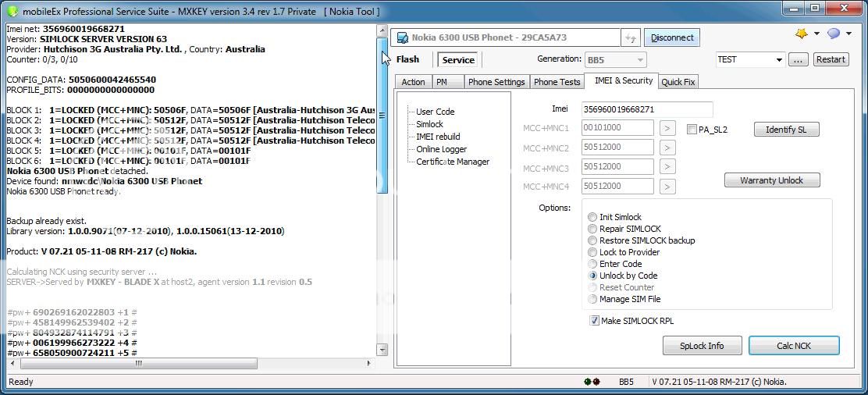The width and height of the screenshot is (868, 395).
Task: Open the Quick Fix tab
Action: tap(678, 82)
